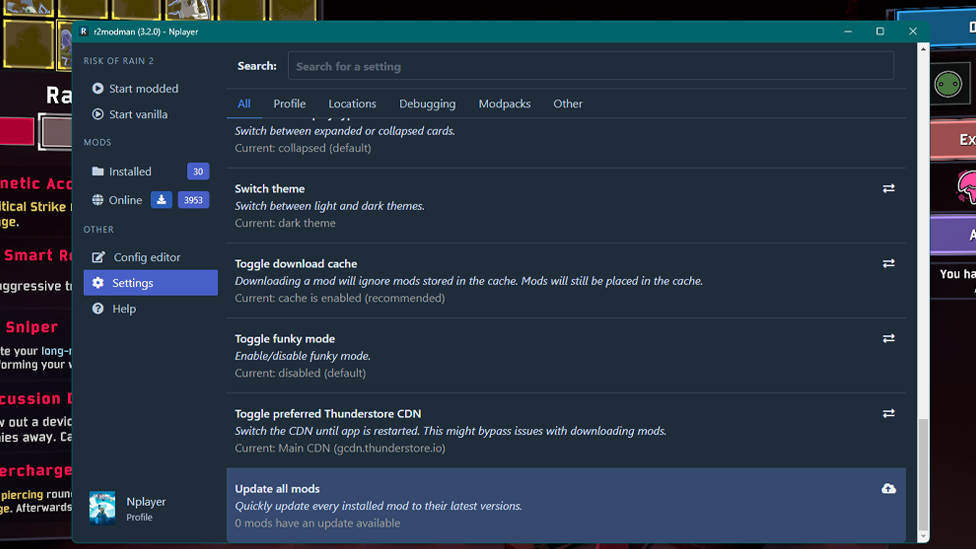
Task: Click 'Current: collapsed (default)' text
Action: click(303, 148)
